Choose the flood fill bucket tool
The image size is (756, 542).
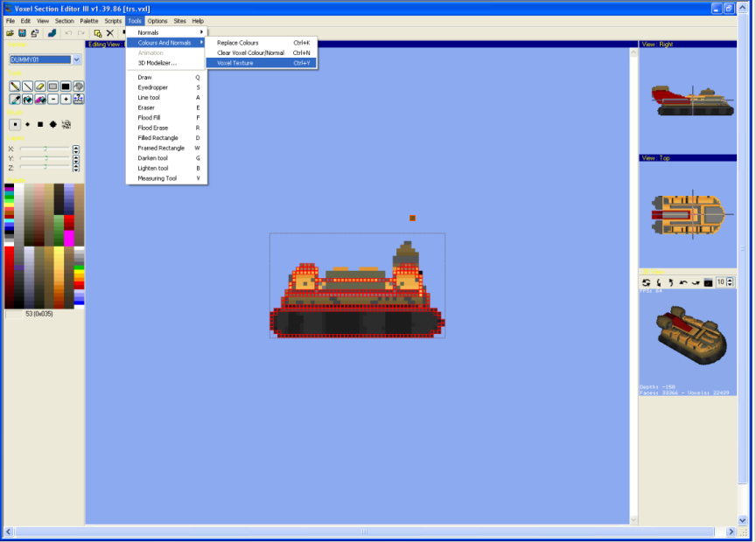click(x=28, y=100)
